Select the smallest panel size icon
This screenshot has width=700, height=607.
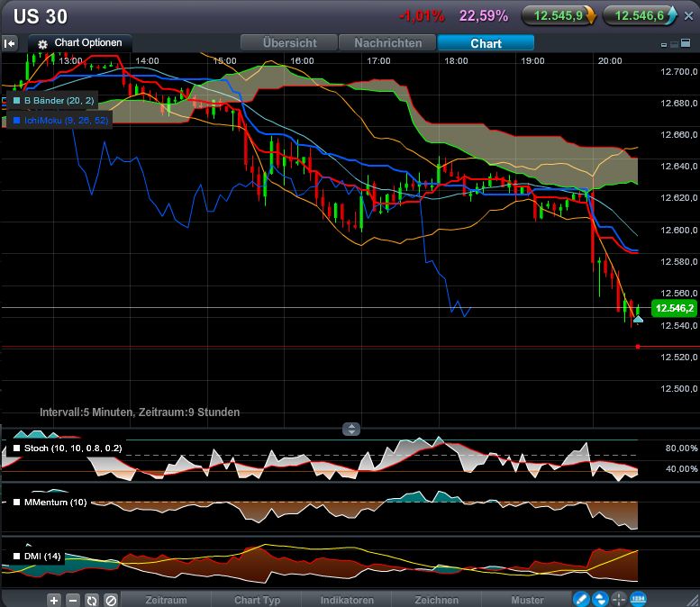pyautogui.click(x=664, y=45)
